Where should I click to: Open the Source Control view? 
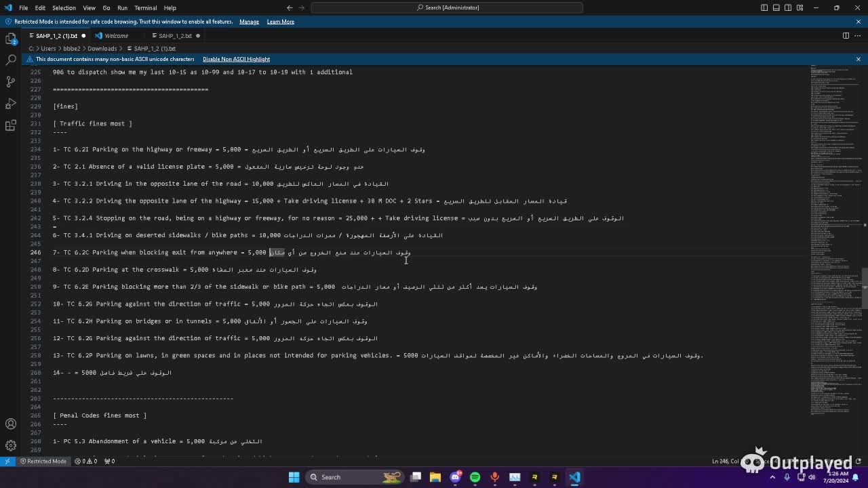(x=11, y=81)
